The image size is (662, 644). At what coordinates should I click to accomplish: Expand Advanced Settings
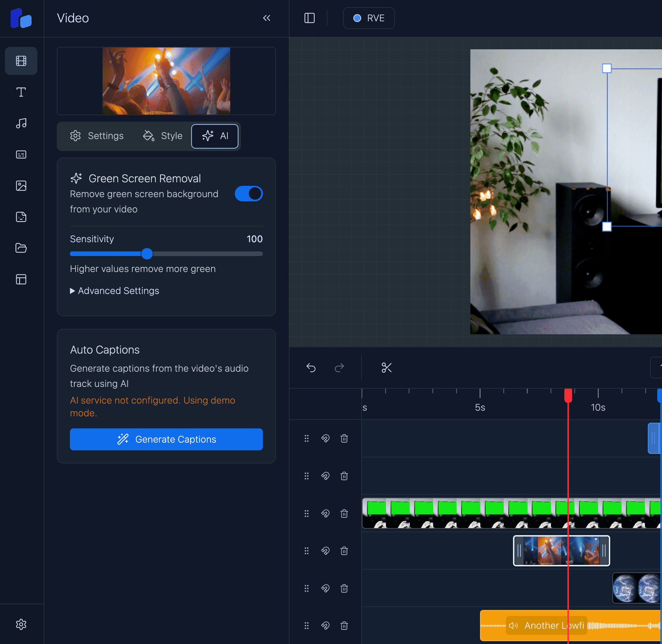point(114,291)
